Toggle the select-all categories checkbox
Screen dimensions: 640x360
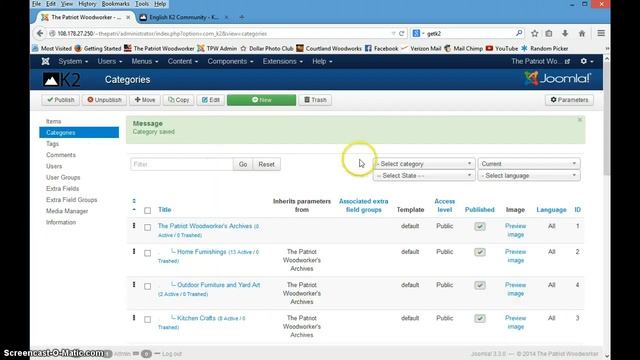pos(147,211)
